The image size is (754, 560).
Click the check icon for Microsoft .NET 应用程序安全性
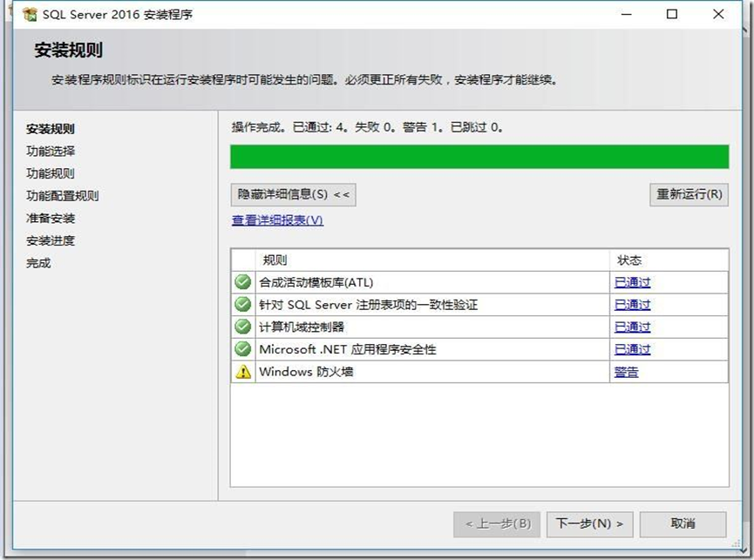pos(242,348)
